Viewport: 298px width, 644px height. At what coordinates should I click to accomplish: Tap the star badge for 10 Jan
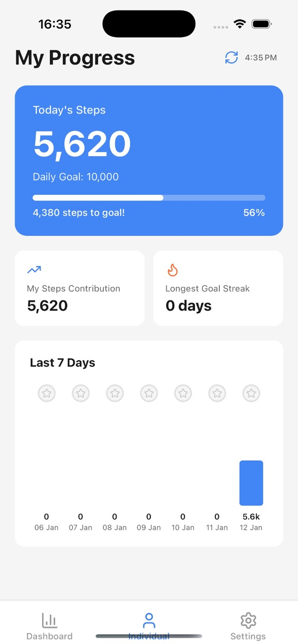[x=183, y=393]
